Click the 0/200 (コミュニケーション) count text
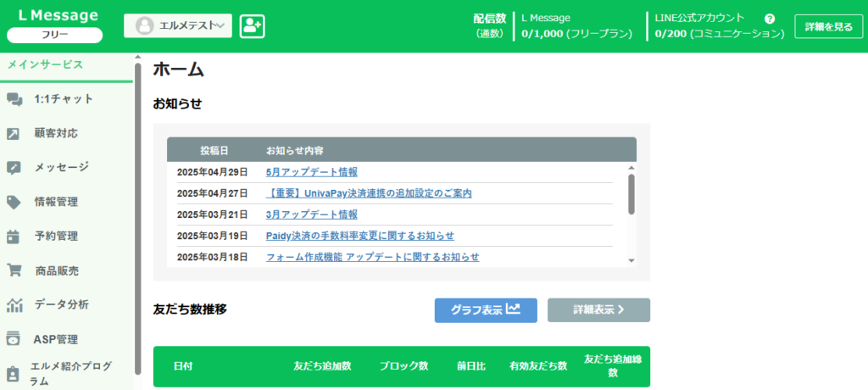This screenshot has width=868, height=390. pos(720,34)
